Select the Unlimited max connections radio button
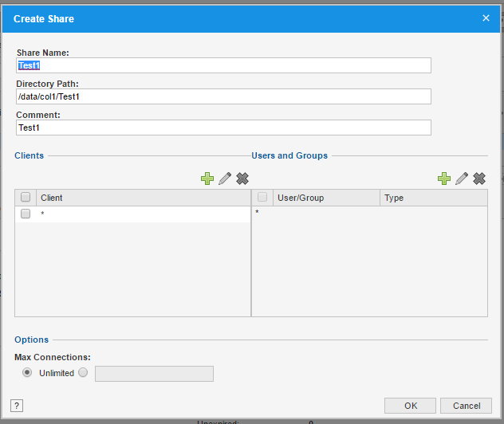This screenshot has width=504, height=424. tap(28, 373)
